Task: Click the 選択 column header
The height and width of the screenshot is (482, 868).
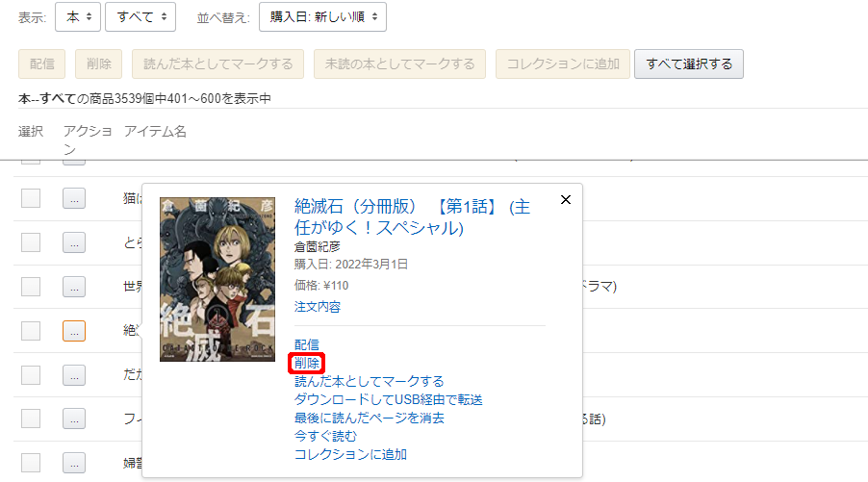Action: pyautogui.click(x=31, y=132)
